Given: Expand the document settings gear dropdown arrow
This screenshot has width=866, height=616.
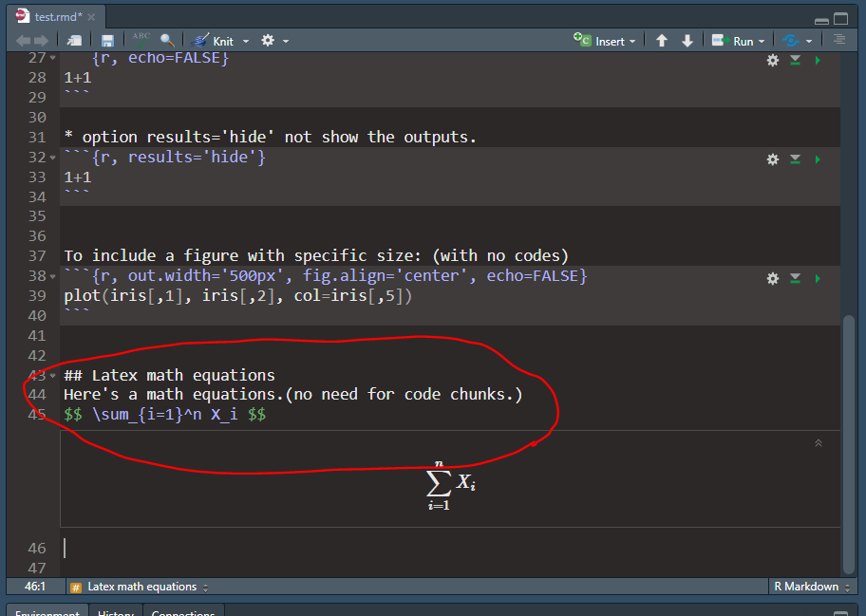Looking at the screenshot, I should [286, 42].
